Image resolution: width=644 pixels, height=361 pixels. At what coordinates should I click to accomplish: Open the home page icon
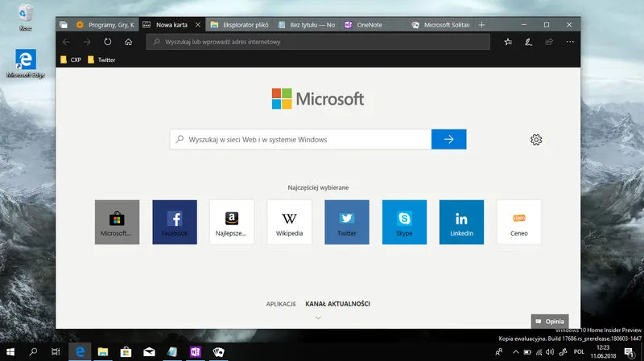tap(129, 42)
